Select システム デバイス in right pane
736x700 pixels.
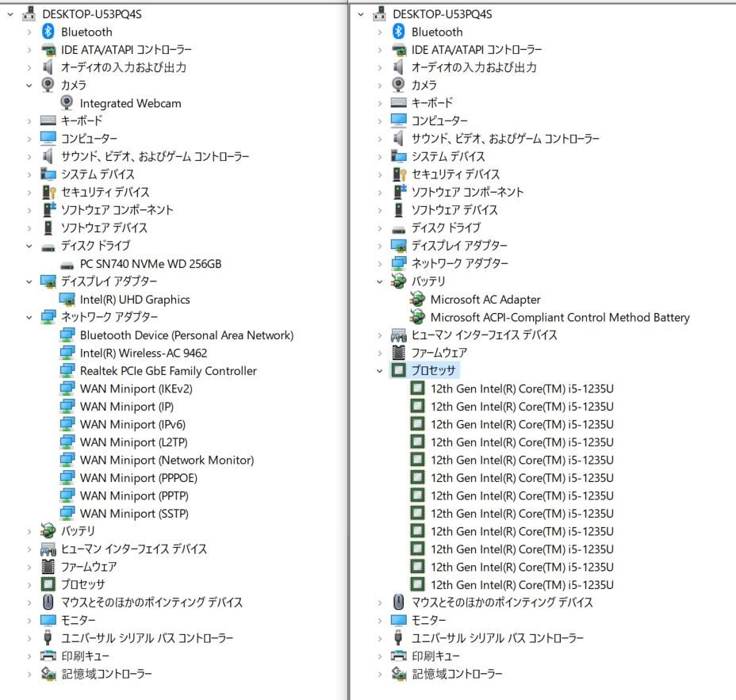coord(448,156)
